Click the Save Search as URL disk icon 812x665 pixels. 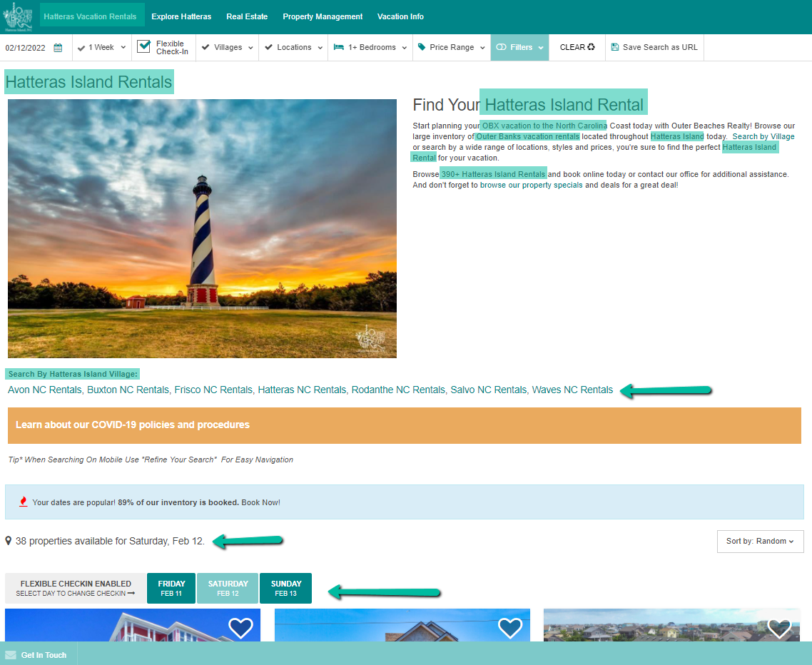[x=614, y=48]
